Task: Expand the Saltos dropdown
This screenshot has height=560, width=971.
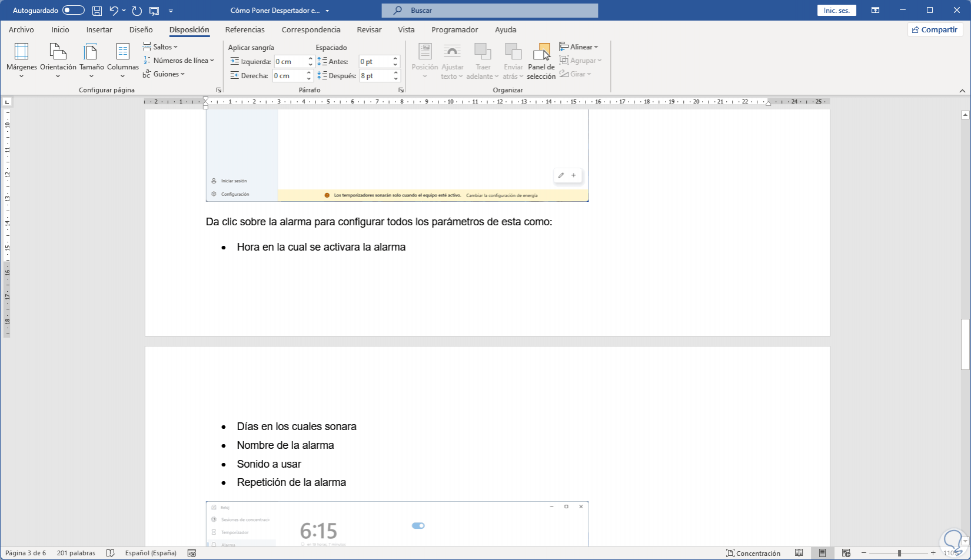Action: tap(160, 46)
